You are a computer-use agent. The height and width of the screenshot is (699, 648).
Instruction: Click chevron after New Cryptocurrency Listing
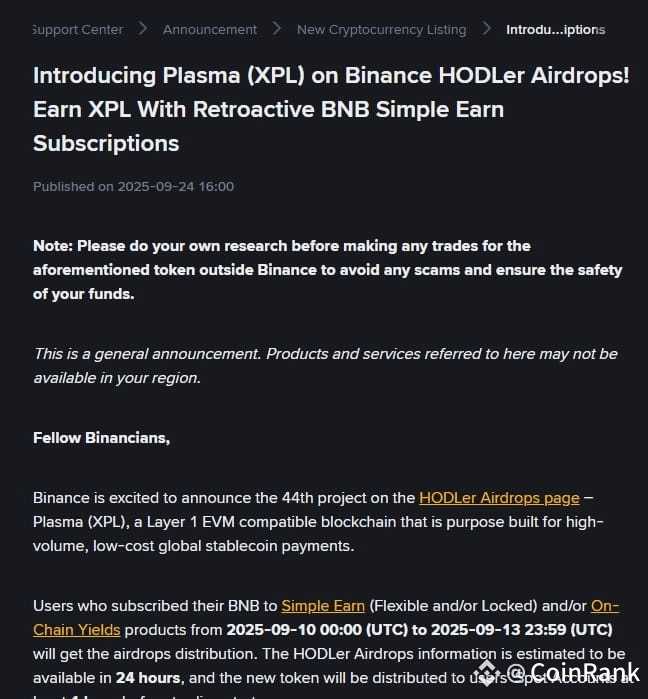coord(487,29)
